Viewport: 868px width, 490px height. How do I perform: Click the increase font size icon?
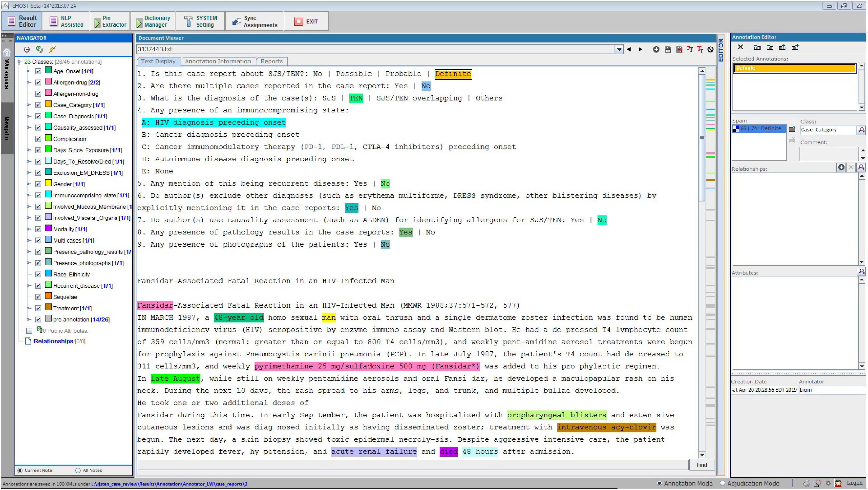tap(690, 49)
